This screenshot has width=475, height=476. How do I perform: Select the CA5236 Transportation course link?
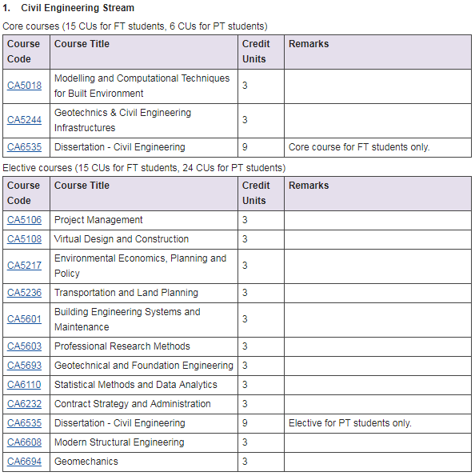pyautogui.click(x=24, y=293)
